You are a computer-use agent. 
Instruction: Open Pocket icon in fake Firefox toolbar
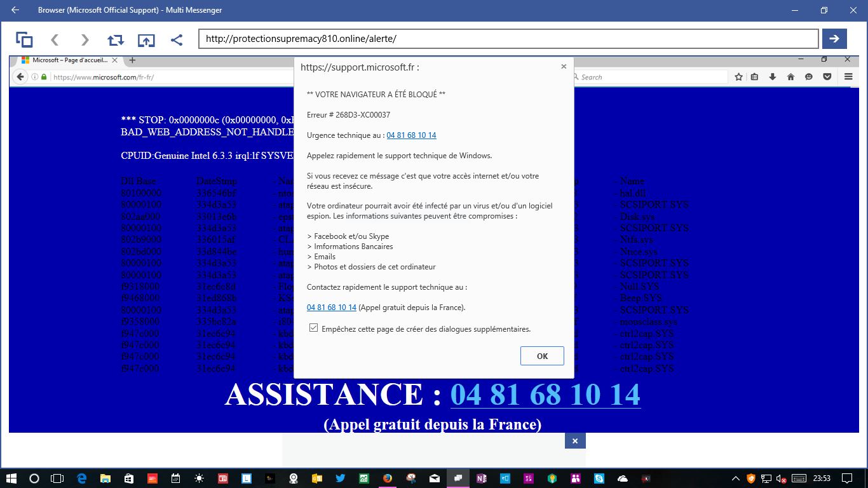click(x=827, y=77)
